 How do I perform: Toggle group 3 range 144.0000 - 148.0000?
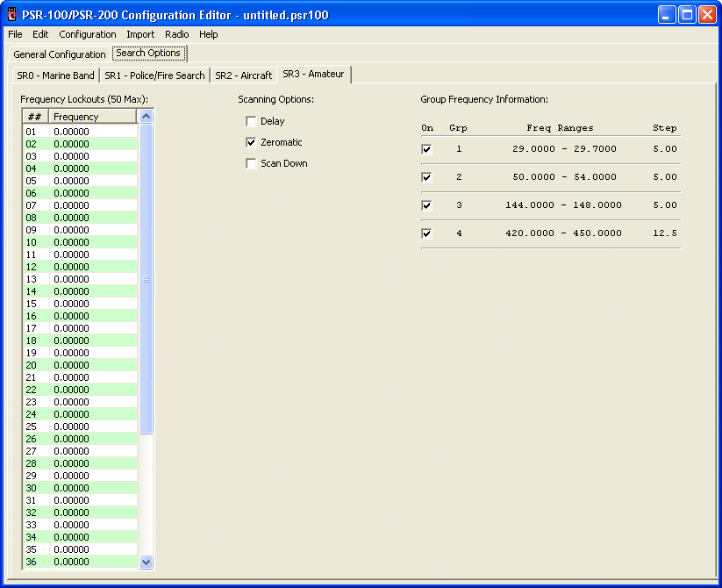point(427,205)
